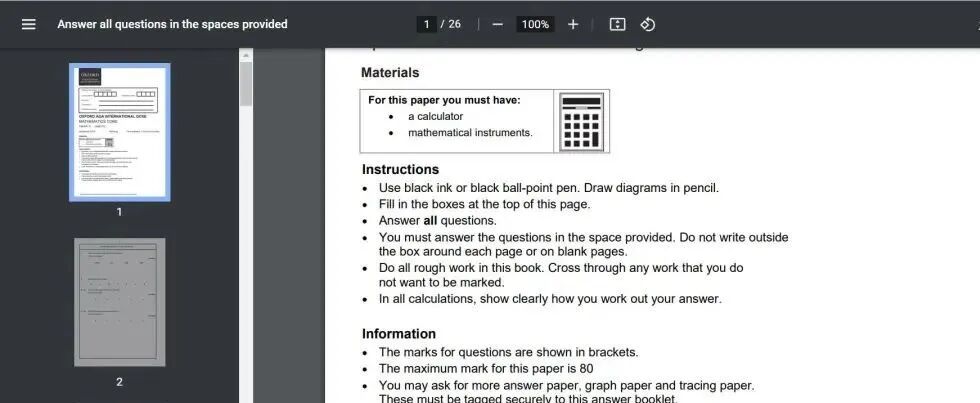Click 'In all calculations' instruction line
The image size is (980, 403).
[550, 299]
